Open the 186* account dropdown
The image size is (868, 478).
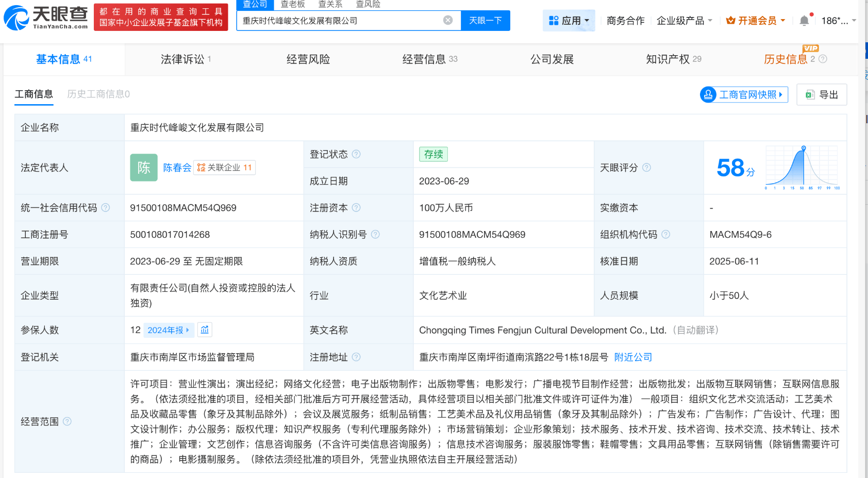[x=838, y=21]
